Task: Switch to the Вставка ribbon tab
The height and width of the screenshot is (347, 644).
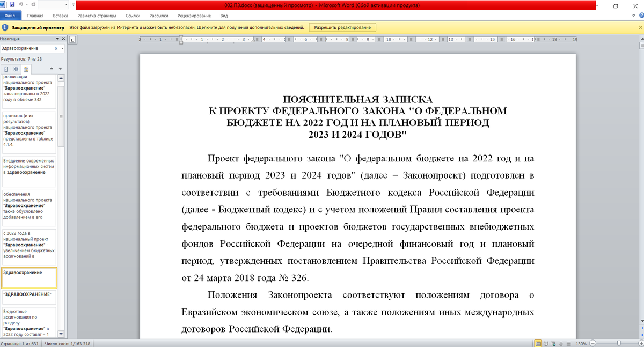Action: click(x=61, y=16)
